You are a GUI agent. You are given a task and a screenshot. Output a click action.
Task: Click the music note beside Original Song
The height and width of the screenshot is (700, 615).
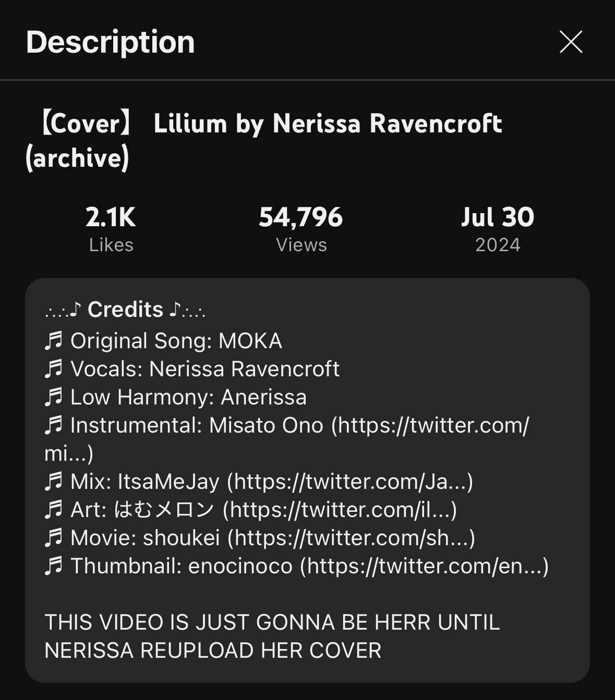pos(53,341)
